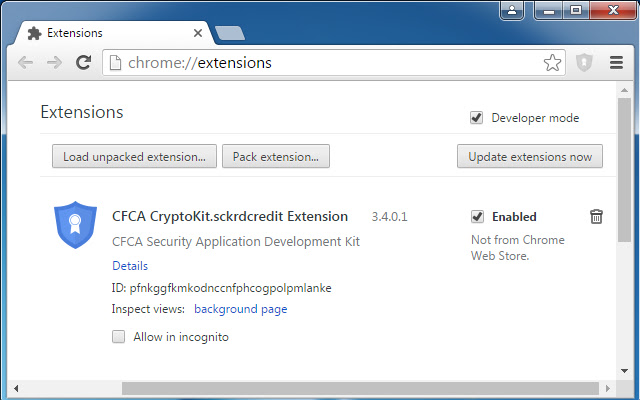This screenshot has width=640, height=400.
Task: Click the Not from Chrome Web Store text
Action: click(x=518, y=248)
